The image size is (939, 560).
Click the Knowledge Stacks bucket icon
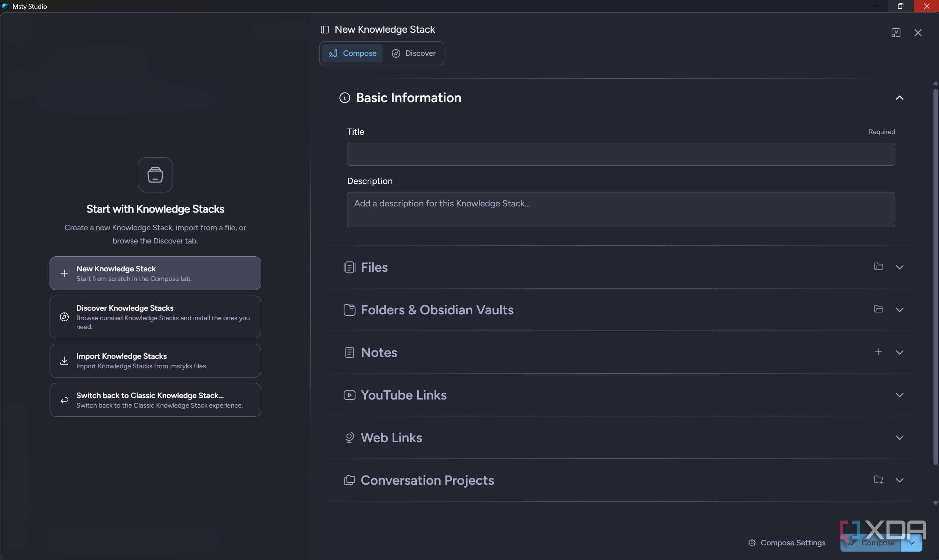tap(155, 175)
